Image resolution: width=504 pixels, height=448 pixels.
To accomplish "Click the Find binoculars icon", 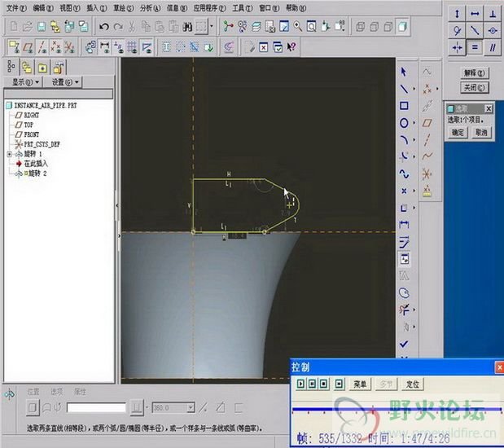I will (187, 26).
